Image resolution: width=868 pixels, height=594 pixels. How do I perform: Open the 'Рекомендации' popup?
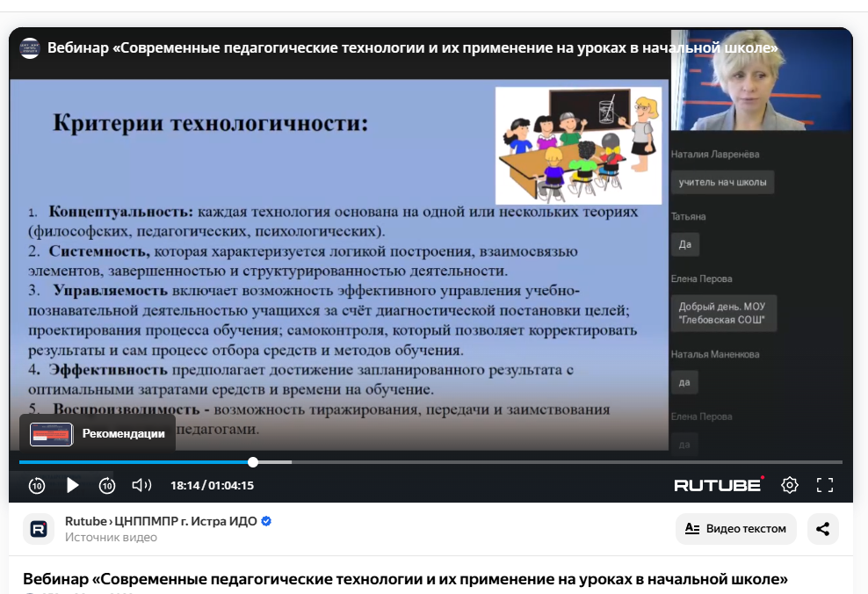(98, 433)
